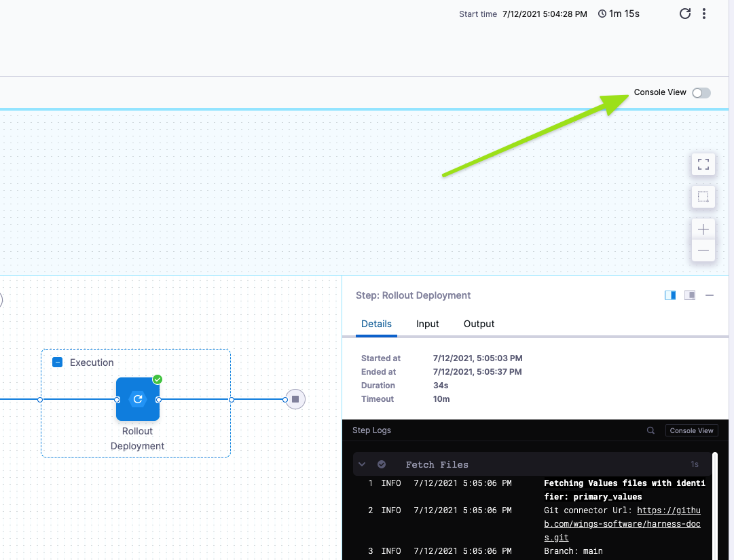Switch step panel to side-docked layout

(670, 295)
